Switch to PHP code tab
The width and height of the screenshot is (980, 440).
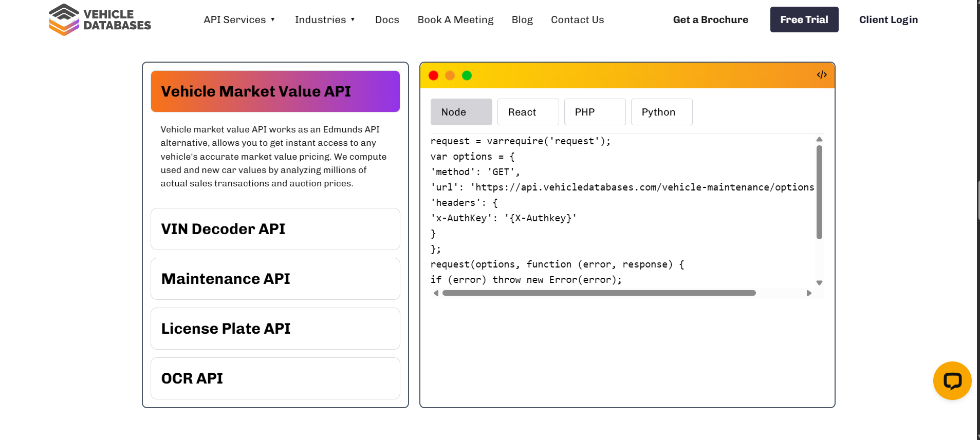[x=595, y=112]
